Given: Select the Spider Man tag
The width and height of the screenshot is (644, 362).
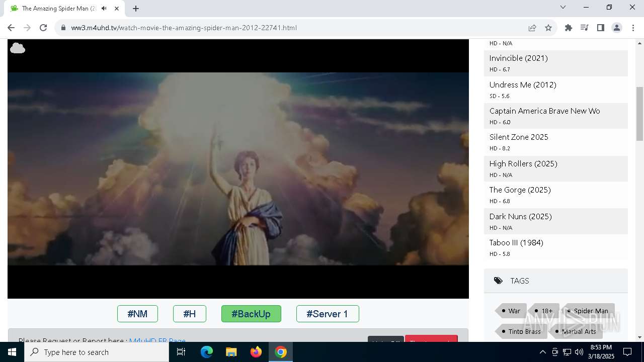Looking at the screenshot, I should click(588, 311).
